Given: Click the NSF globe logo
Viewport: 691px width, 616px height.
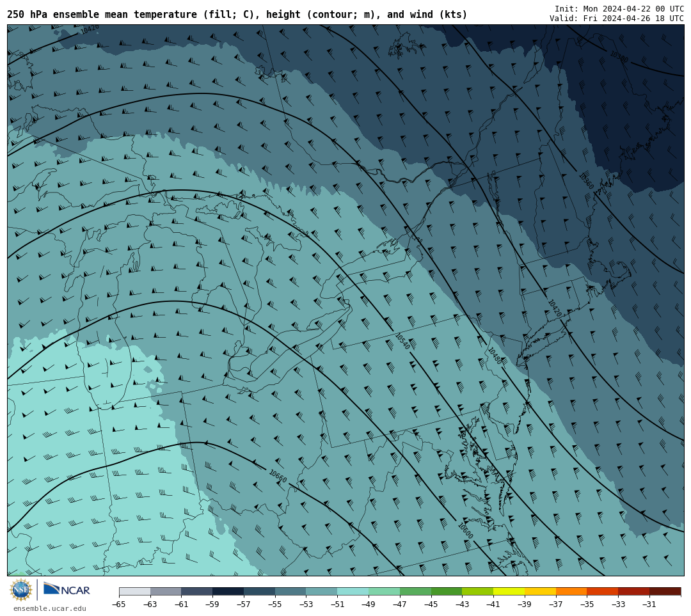Looking at the screenshot, I should click(21, 590).
